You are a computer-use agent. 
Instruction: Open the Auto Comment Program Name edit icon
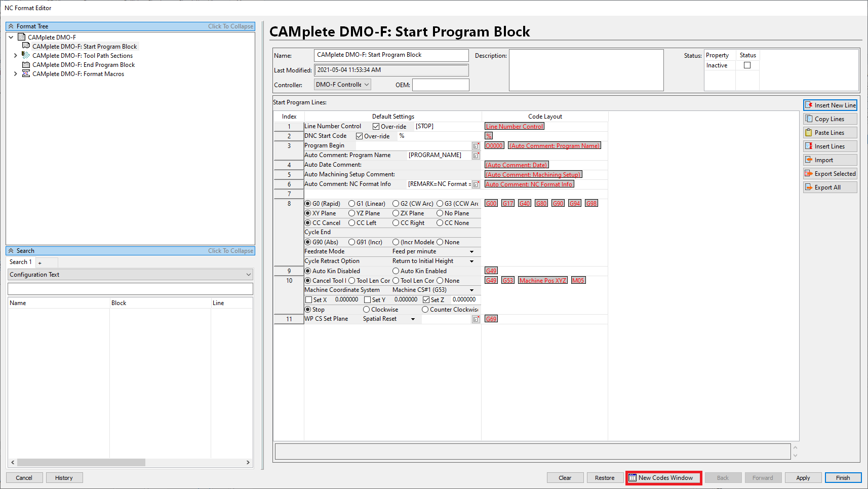[476, 156]
